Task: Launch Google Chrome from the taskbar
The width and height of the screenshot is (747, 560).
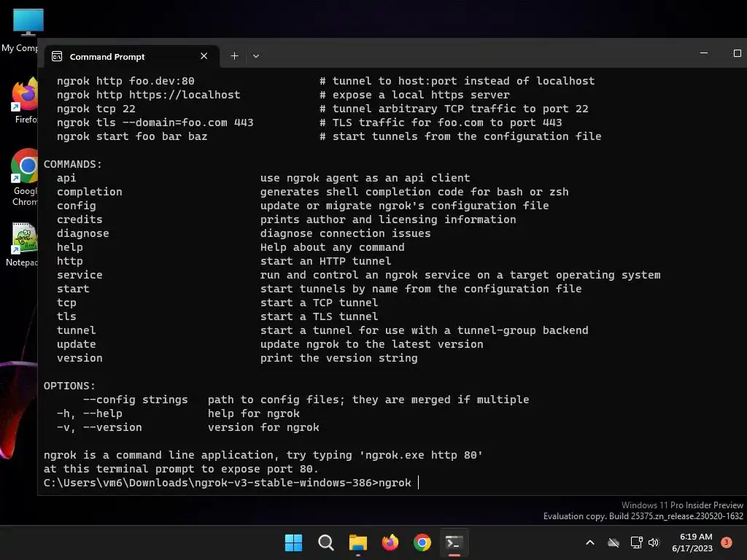Action: tap(422, 542)
